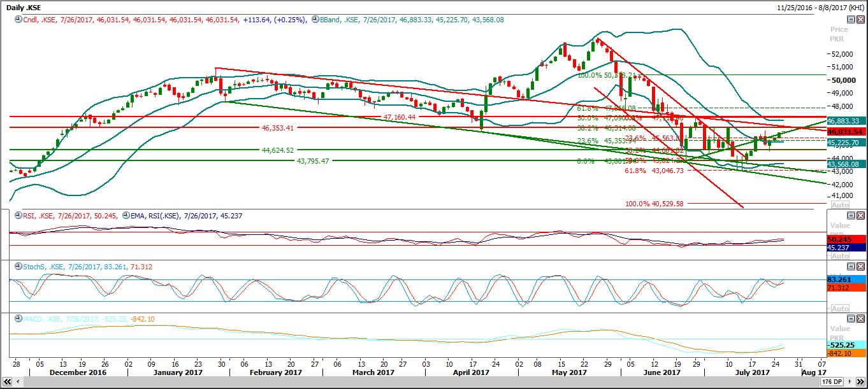Click the clock icon before the RSI label

click(18, 216)
